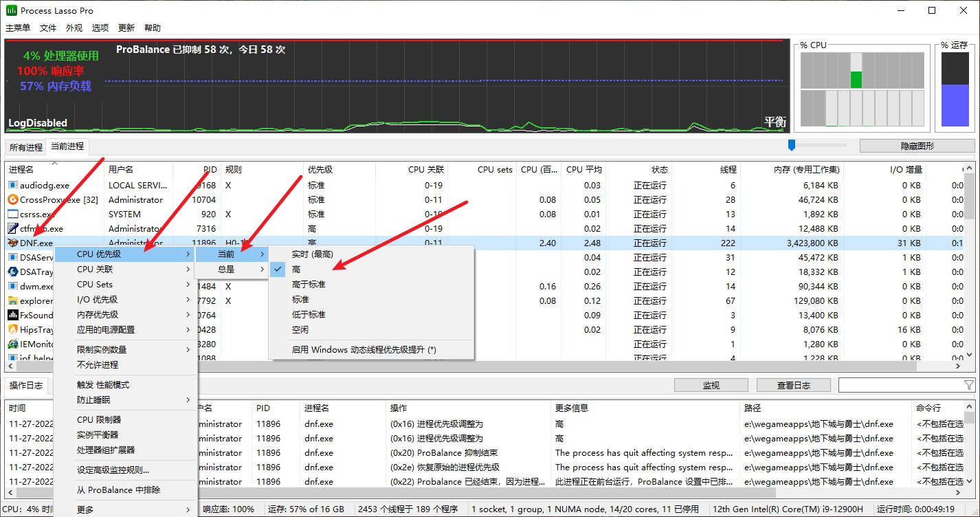Set priority to 实时 (最高)
980x517 pixels.
pos(371,254)
